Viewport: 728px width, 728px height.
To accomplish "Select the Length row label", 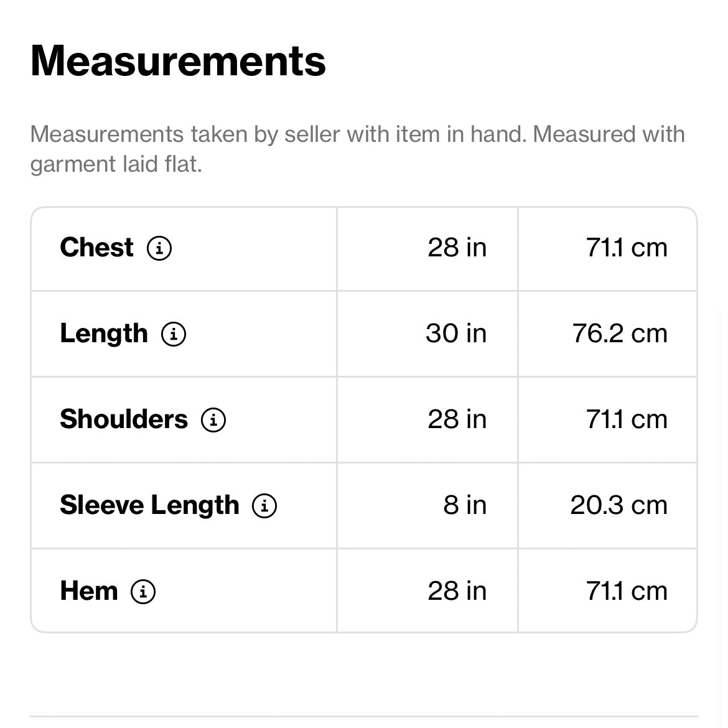I will [104, 334].
